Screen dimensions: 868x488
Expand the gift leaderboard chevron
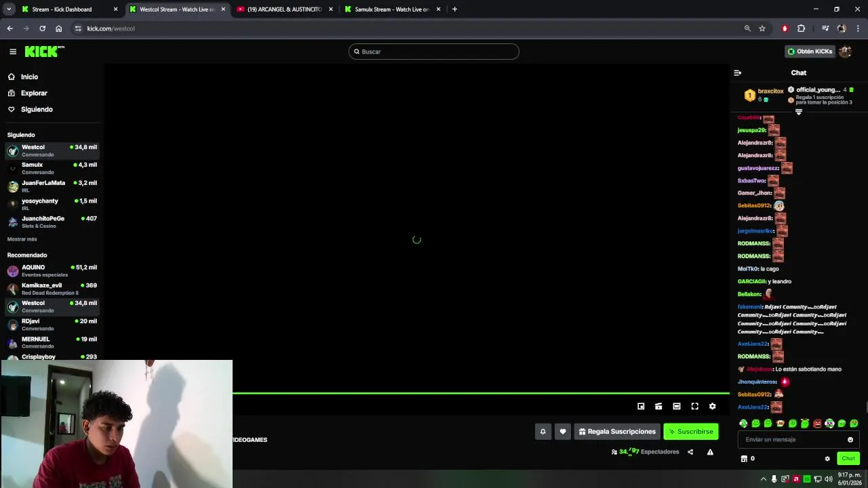coord(799,112)
